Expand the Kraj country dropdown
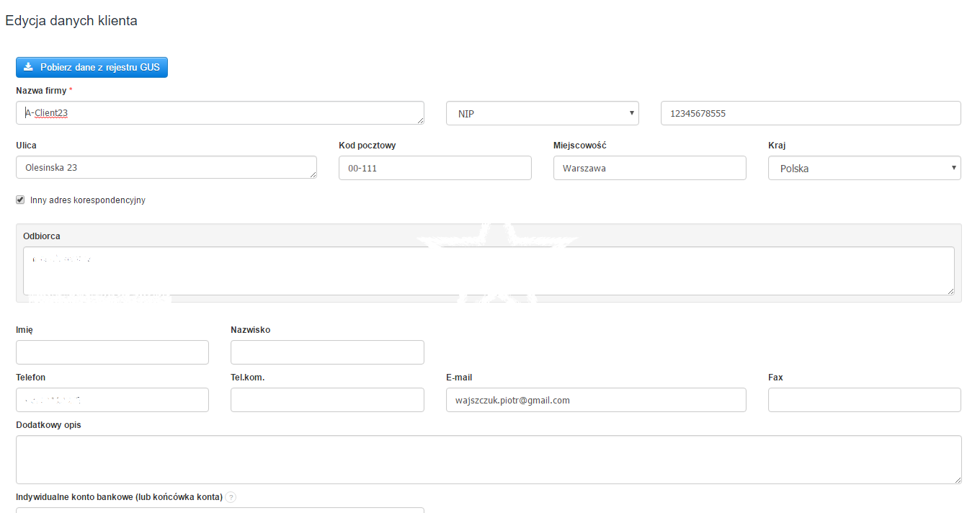980x513 pixels. (x=864, y=168)
